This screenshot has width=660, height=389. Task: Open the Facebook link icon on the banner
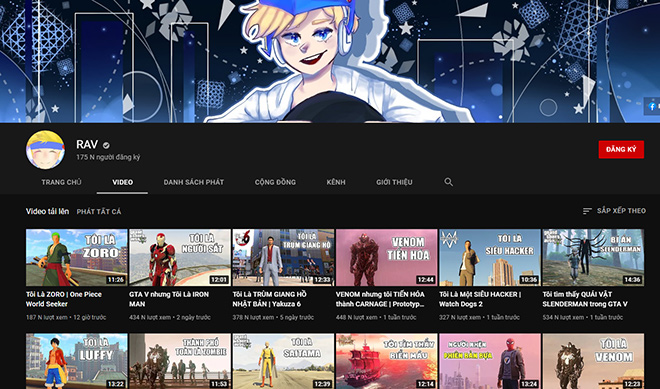[652, 107]
